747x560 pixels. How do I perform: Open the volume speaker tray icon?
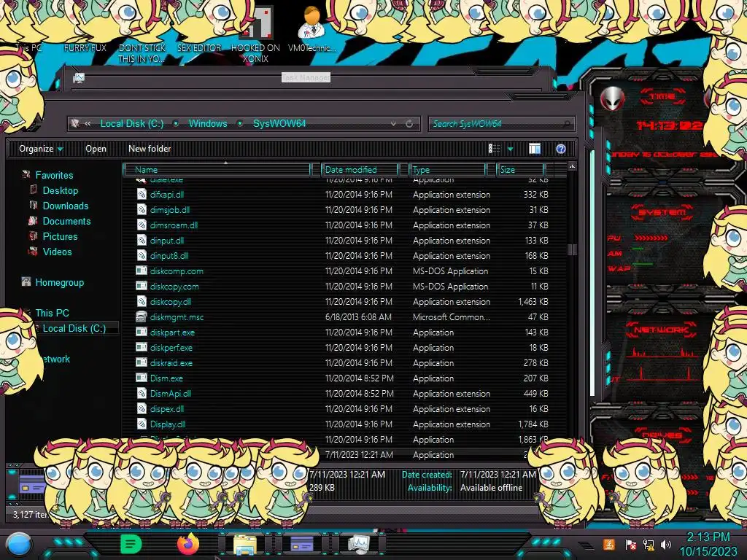pos(666,544)
